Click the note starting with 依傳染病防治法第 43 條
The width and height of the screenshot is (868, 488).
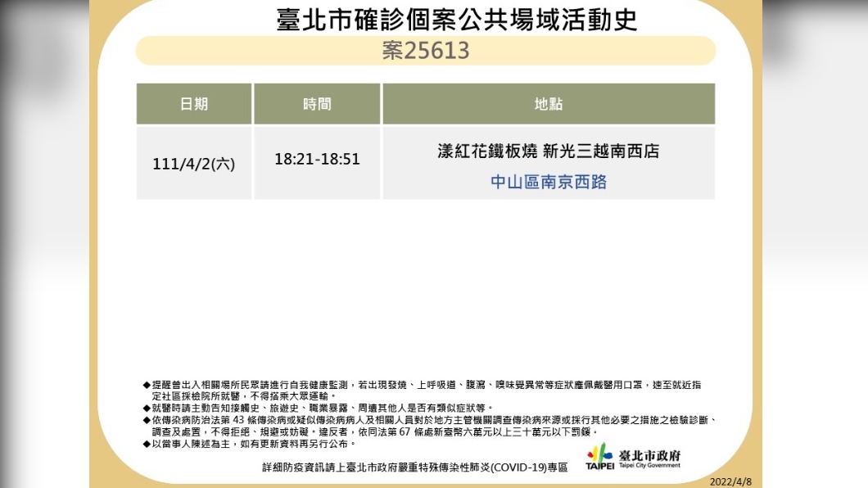click(430, 426)
